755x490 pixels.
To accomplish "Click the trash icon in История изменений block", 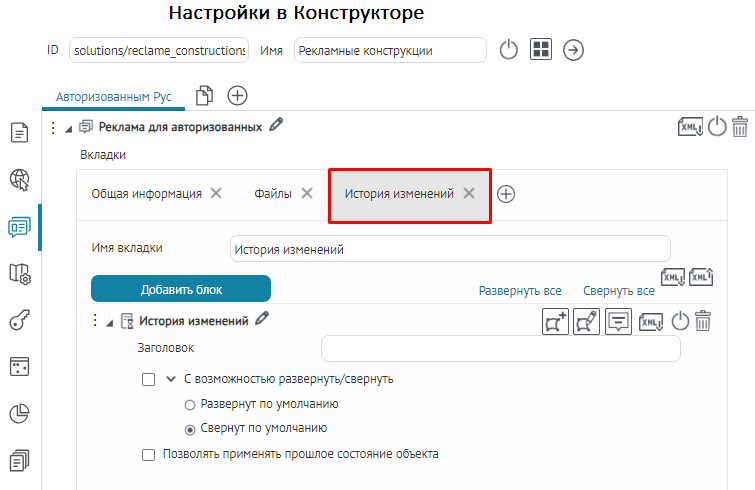I will (x=704, y=321).
